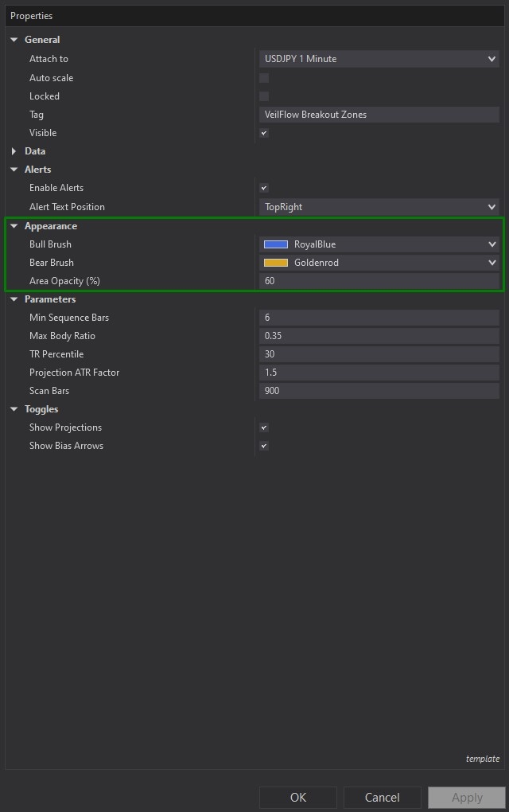Expand the Data section
The height and width of the screenshot is (812, 509).
[x=14, y=150]
